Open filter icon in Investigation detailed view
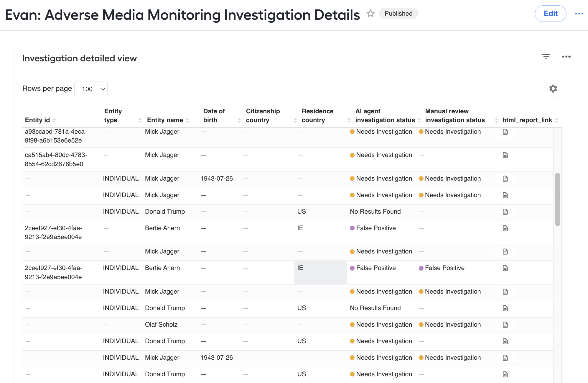Screen dimensions: 588x383 coord(546,57)
